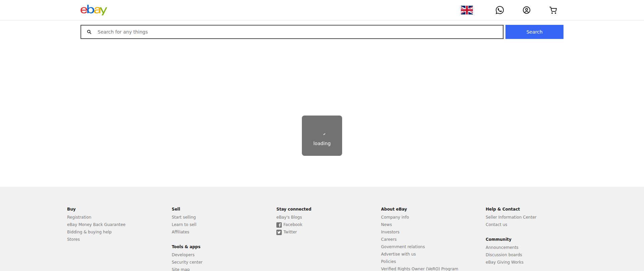Viewport: 644px width, 271px height.
Task: Open the Contact us link
Action: pyautogui.click(x=496, y=225)
